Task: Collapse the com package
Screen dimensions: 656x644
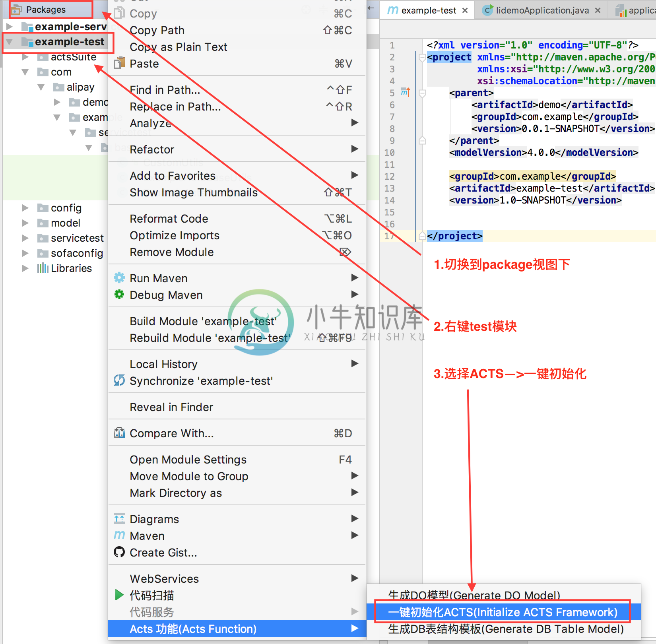Action: pos(25,72)
